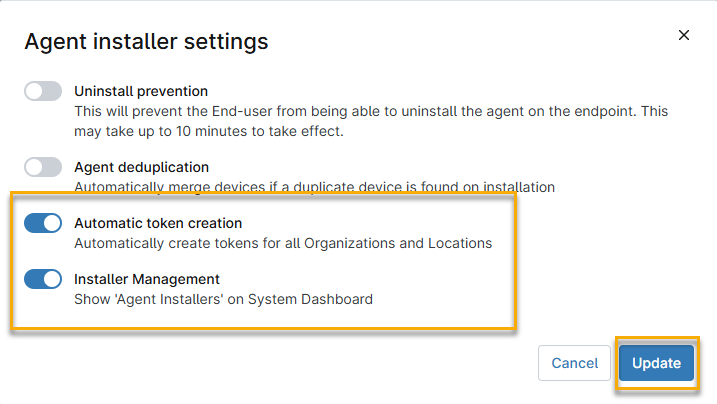Viewport: 717px width, 404px height.
Task: Cancel the installer settings changes
Action: [x=574, y=363]
